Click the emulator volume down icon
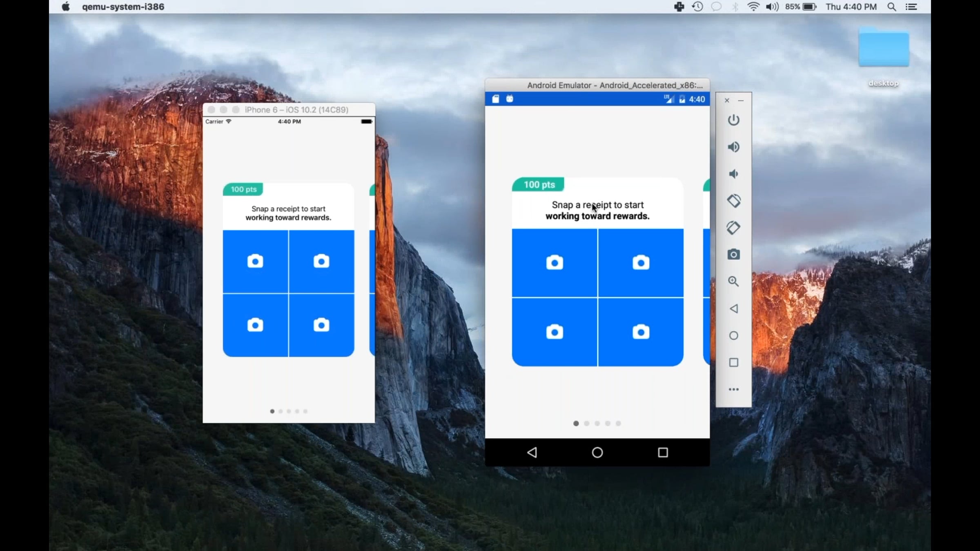Image resolution: width=980 pixels, height=551 pixels. pyautogui.click(x=733, y=174)
